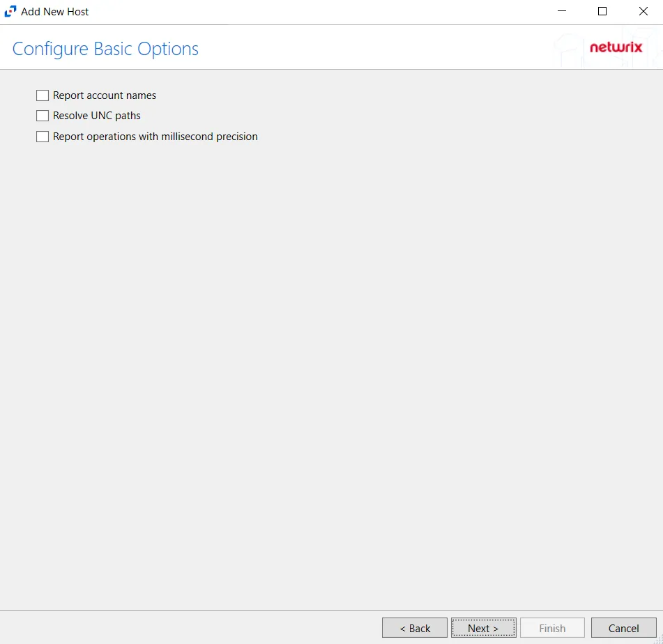Viewport: 663px width, 644px height.
Task: Click the Add New Host title text
Action: click(x=55, y=12)
